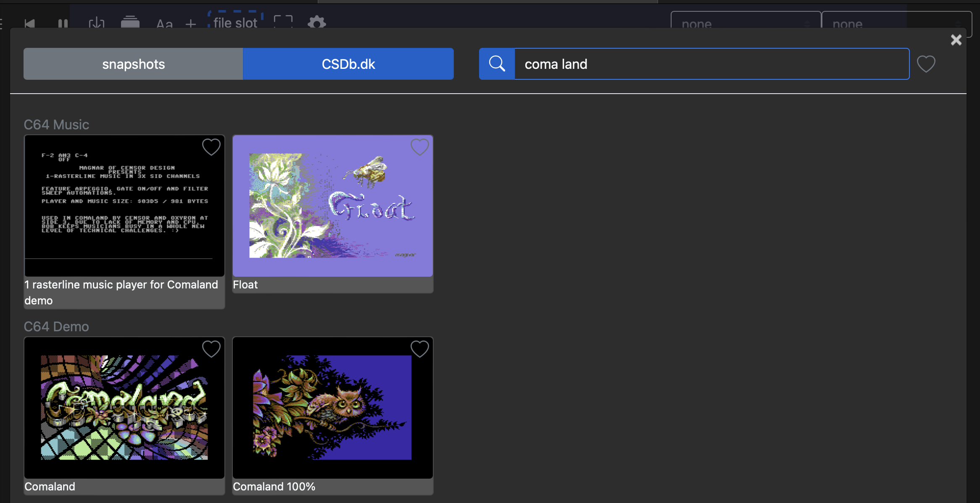Viewport: 980px width, 503px height.
Task: Click the magnifier icon beside the search field
Action: (497, 64)
